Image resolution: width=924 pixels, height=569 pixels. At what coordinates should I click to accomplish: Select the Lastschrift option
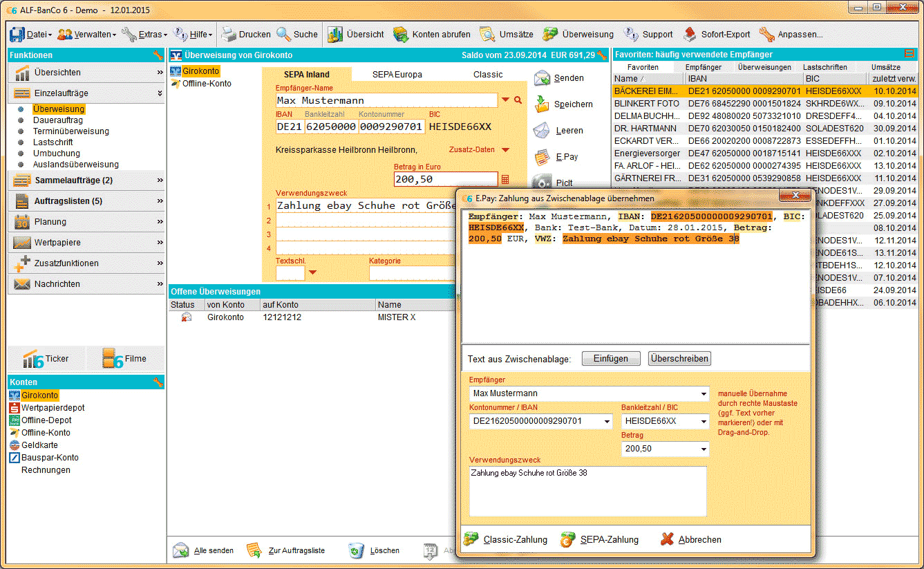pyautogui.click(x=55, y=142)
